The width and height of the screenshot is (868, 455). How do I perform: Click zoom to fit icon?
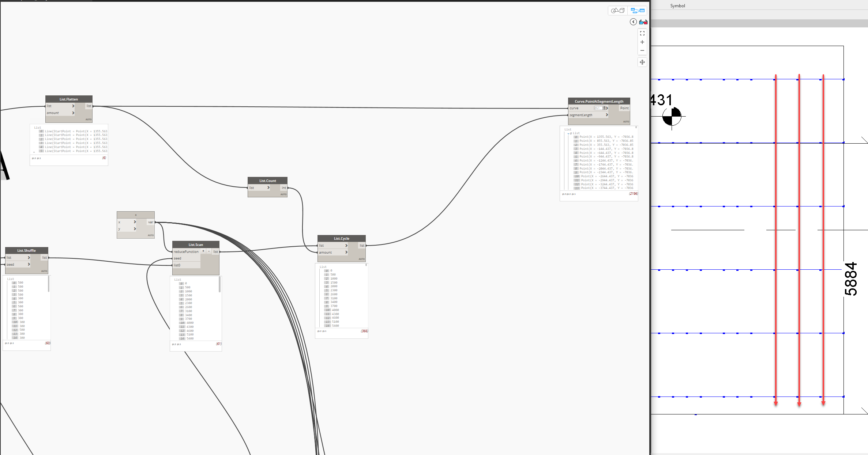coord(642,33)
